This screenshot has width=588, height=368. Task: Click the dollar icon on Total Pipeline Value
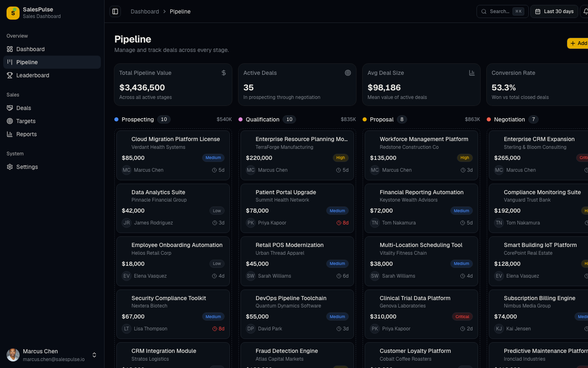pos(223,72)
